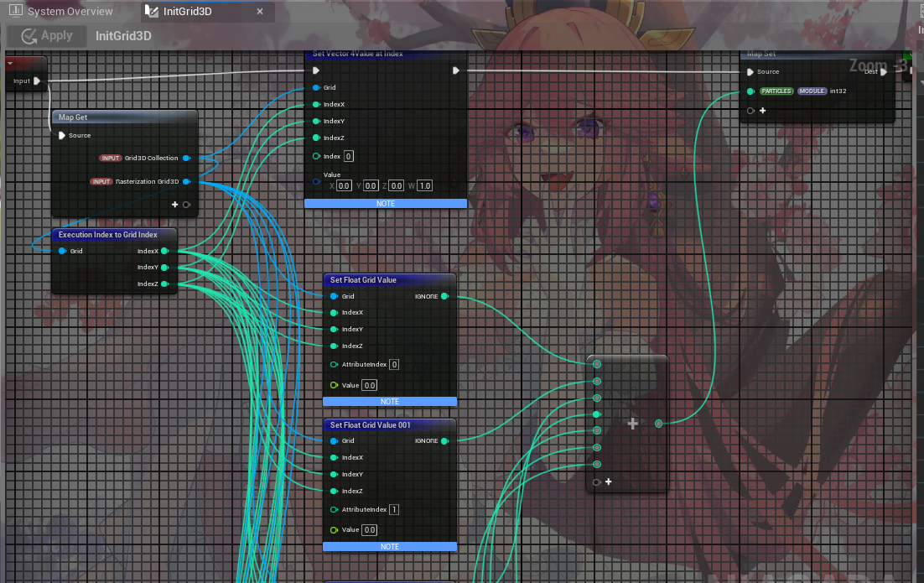Click the IGNORE output pin on Set Float Grid Value 001
This screenshot has height=583, width=924.
pyautogui.click(x=444, y=440)
